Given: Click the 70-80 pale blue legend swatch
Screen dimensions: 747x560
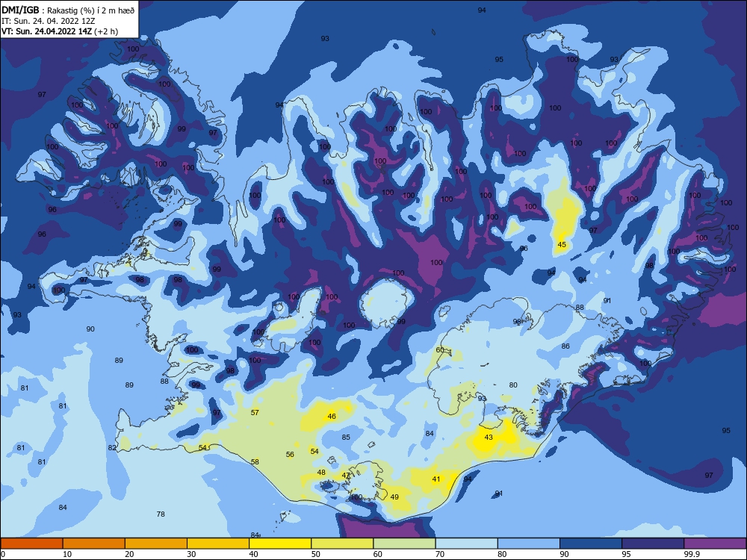Looking at the screenshot, I should point(467,544).
